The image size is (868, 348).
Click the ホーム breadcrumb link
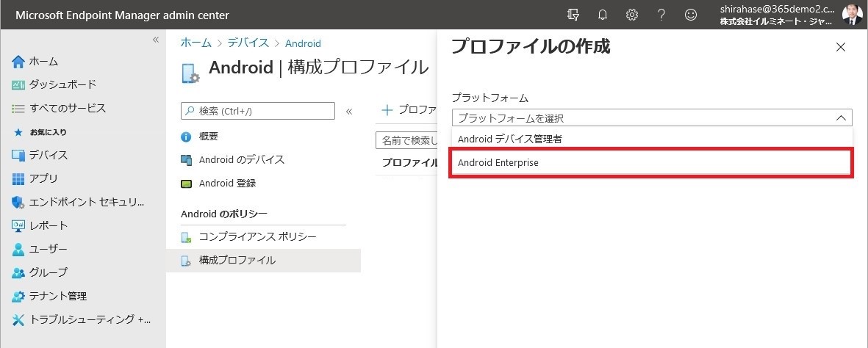196,43
